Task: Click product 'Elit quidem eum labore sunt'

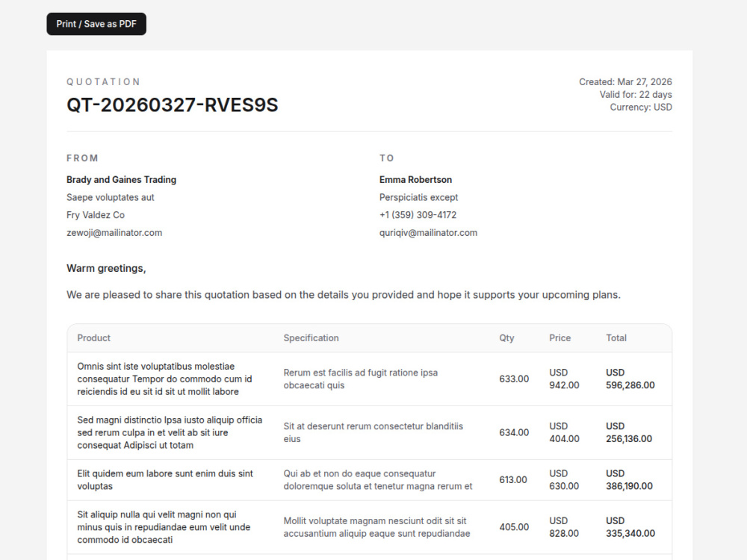Action: (165, 480)
